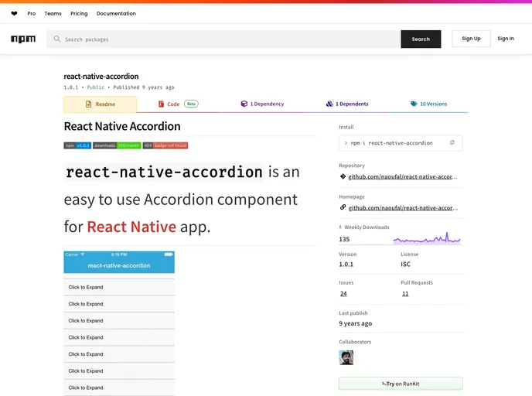This screenshot has height=396, width=532.
Task: Open the 11 pull requests link
Action: (405, 294)
